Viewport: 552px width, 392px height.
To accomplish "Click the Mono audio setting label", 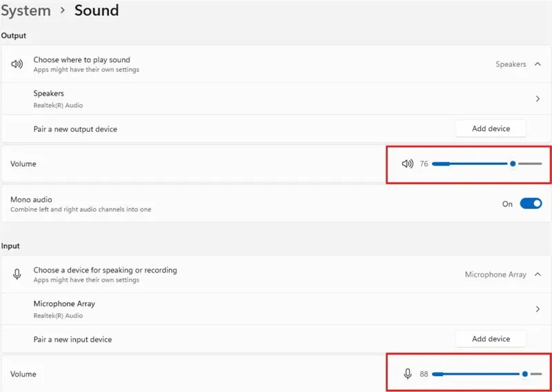I will pos(31,199).
